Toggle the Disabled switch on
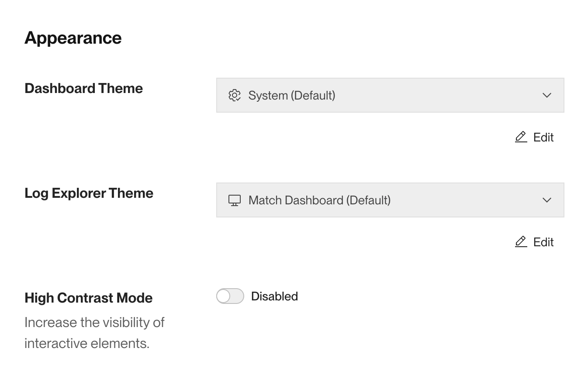The image size is (588, 379). tap(230, 296)
